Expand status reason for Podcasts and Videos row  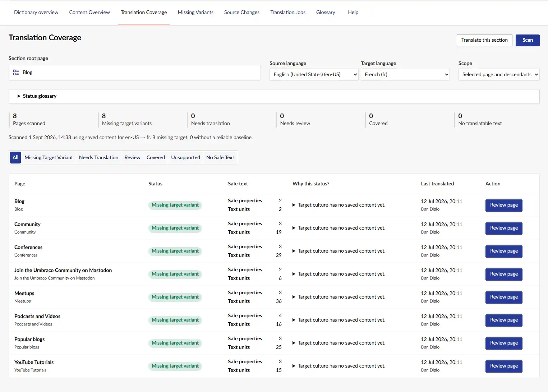click(x=339, y=320)
